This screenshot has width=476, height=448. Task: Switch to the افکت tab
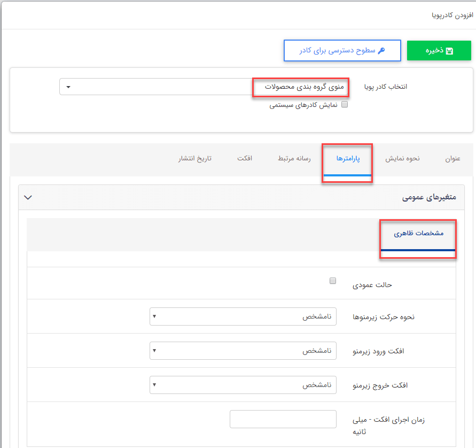point(245,158)
